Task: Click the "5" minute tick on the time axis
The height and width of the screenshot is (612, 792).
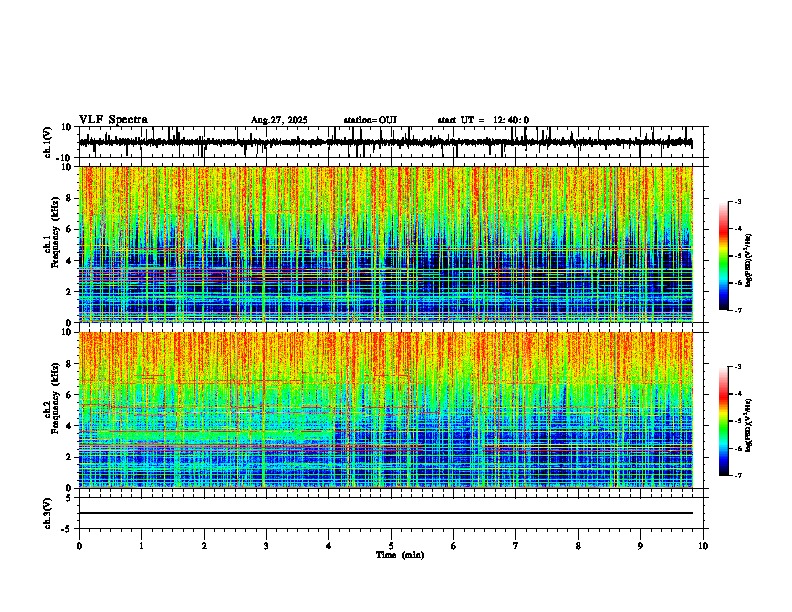Action: tap(391, 546)
